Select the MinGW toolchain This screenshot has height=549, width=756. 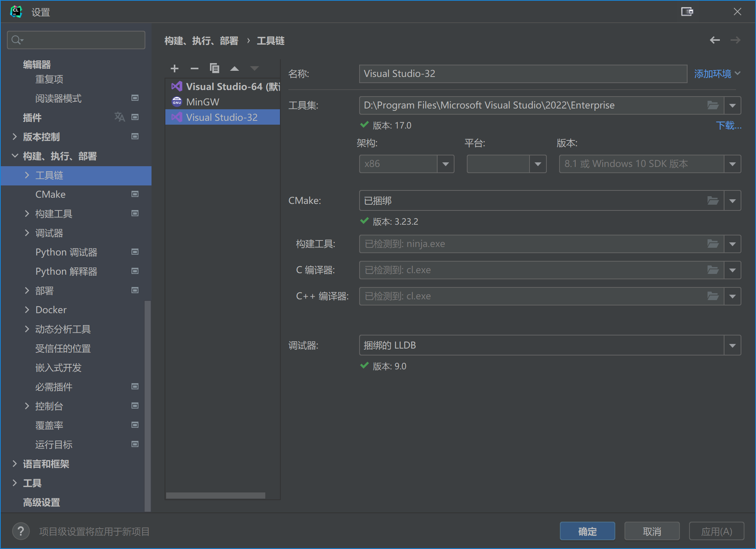[x=202, y=102]
